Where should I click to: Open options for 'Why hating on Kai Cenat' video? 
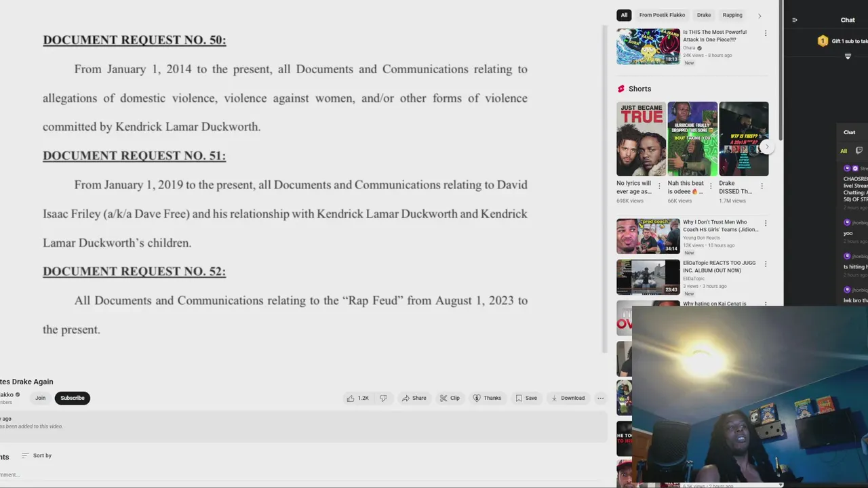coord(766,304)
